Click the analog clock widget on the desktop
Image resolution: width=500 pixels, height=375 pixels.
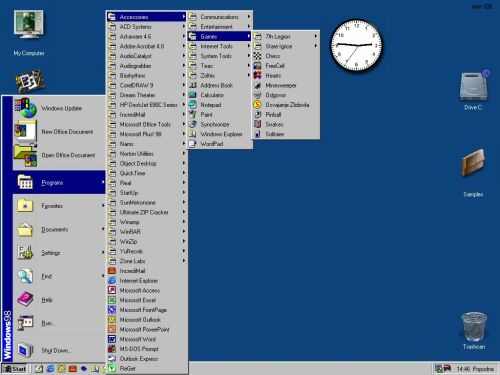click(x=356, y=45)
